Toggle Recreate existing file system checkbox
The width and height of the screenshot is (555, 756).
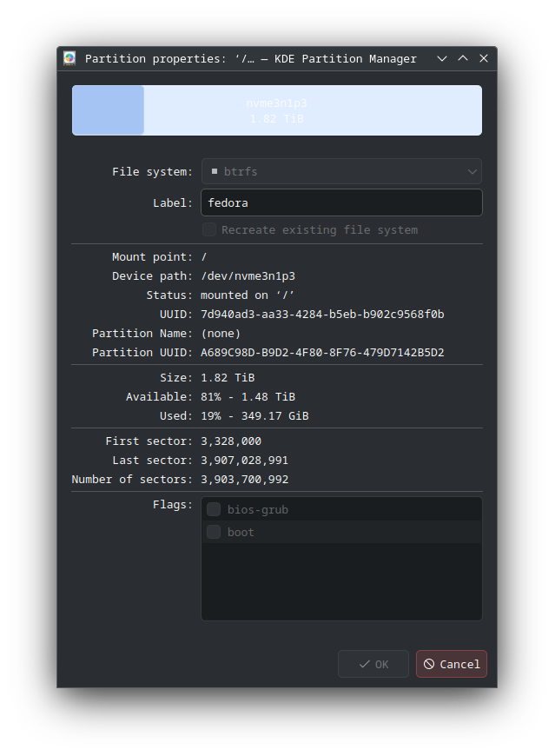pyautogui.click(x=209, y=229)
